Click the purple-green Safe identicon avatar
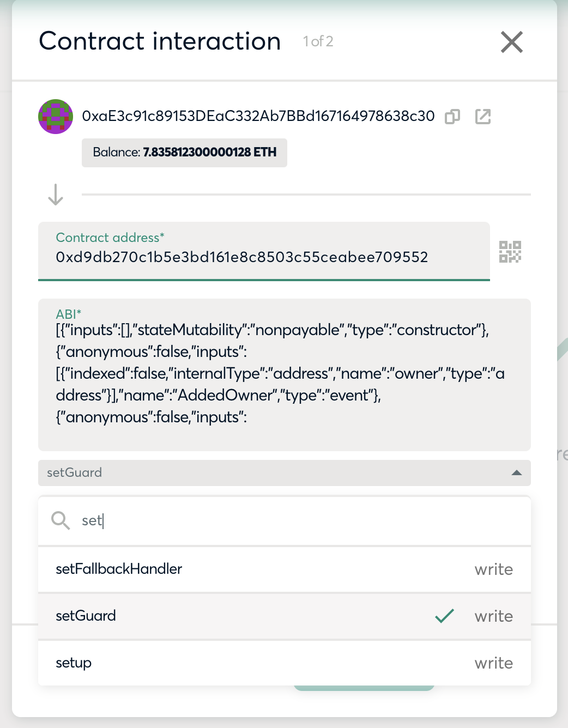The image size is (568, 728). (56, 117)
